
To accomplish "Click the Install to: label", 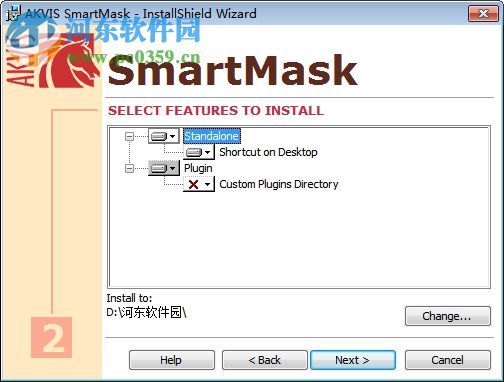I will [129, 298].
